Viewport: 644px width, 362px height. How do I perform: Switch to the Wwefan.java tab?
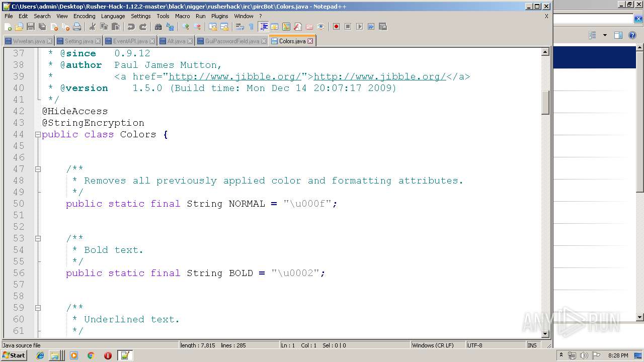click(x=29, y=41)
